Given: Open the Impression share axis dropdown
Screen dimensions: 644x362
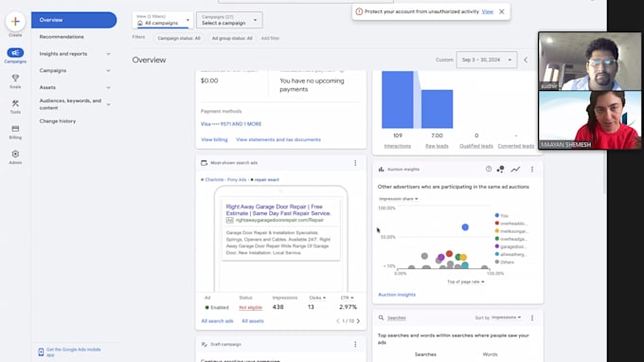Looking at the screenshot, I should [x=399, y=199].
